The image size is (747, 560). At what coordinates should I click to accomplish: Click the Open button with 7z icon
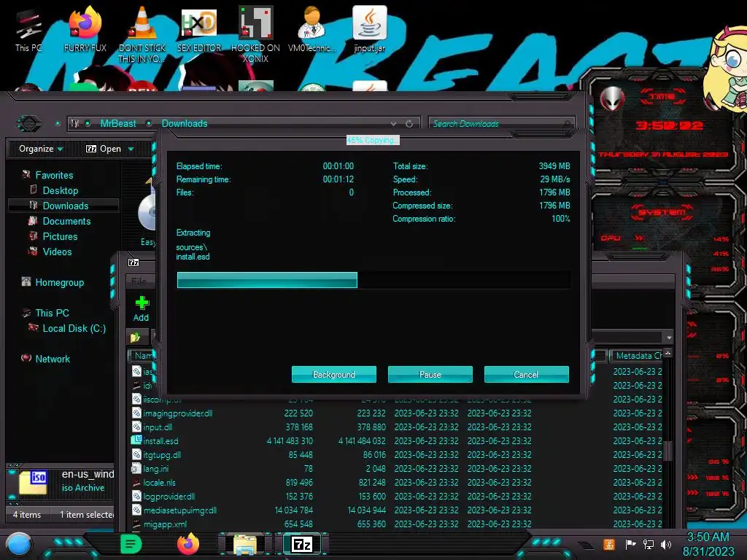tap(104, 149)
